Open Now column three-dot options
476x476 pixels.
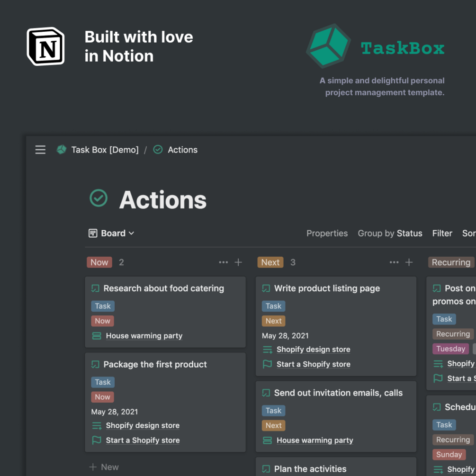[224, 262]
